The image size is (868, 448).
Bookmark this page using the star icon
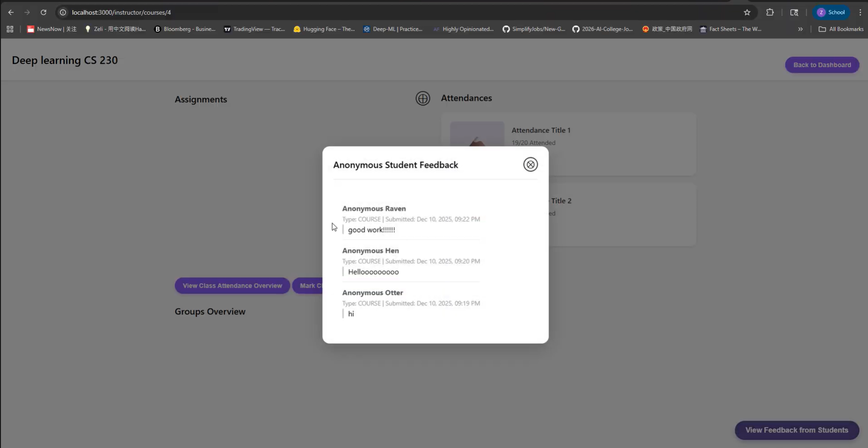pos(747,12)
